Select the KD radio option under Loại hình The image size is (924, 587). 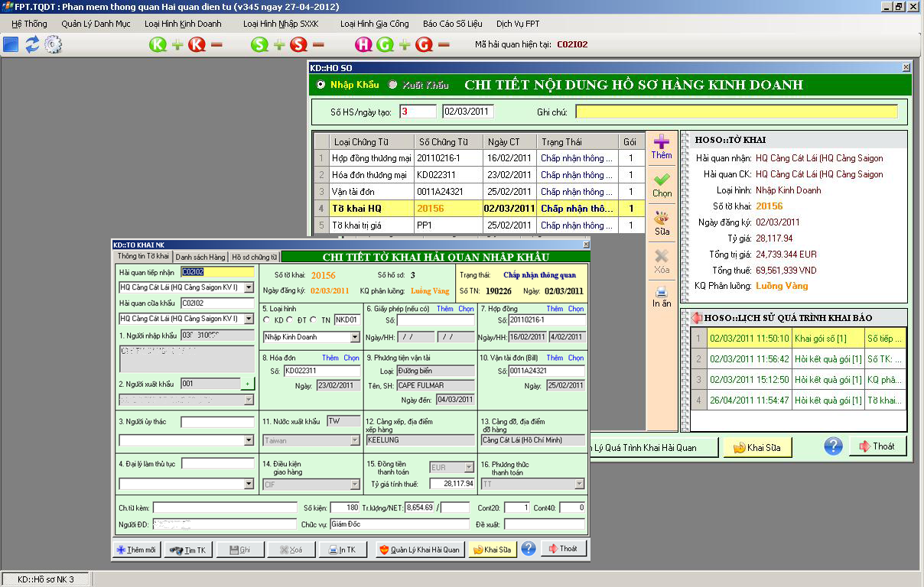(x=267, y=319)
